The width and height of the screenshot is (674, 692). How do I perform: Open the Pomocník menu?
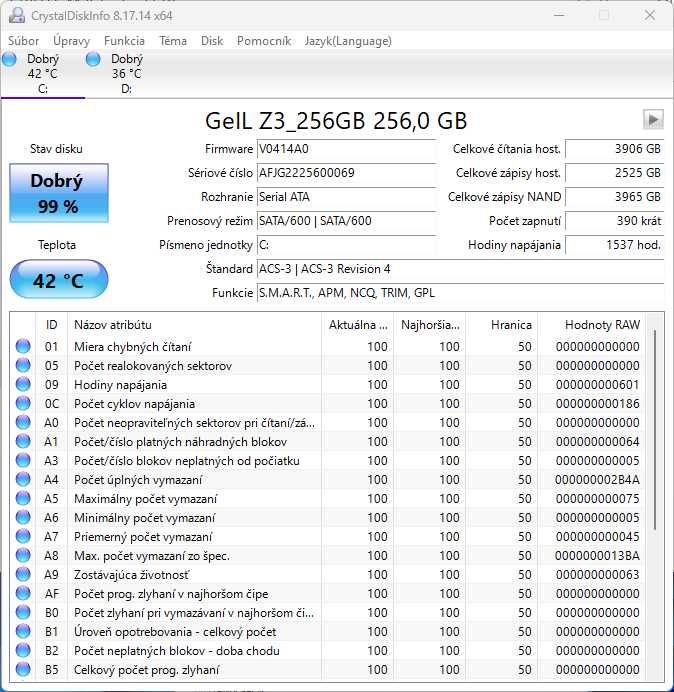[264, 41]
